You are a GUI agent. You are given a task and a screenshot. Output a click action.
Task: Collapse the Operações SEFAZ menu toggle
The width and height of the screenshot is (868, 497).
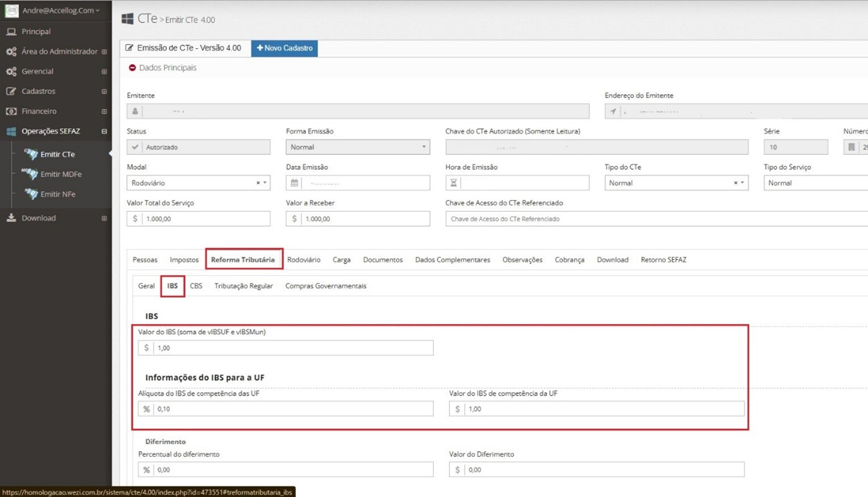[x=104, y=132]
